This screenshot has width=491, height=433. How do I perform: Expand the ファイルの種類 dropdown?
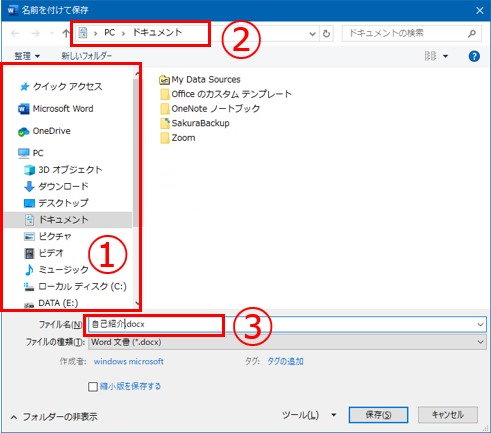point(287,342)
